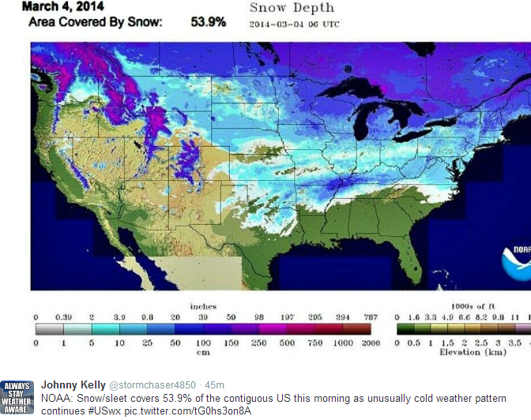The height and width of the screenshot is (420, 531).
Task: Open the Johnny Kelly profile name
Action: pyautogui.click(x=73, y=384)
